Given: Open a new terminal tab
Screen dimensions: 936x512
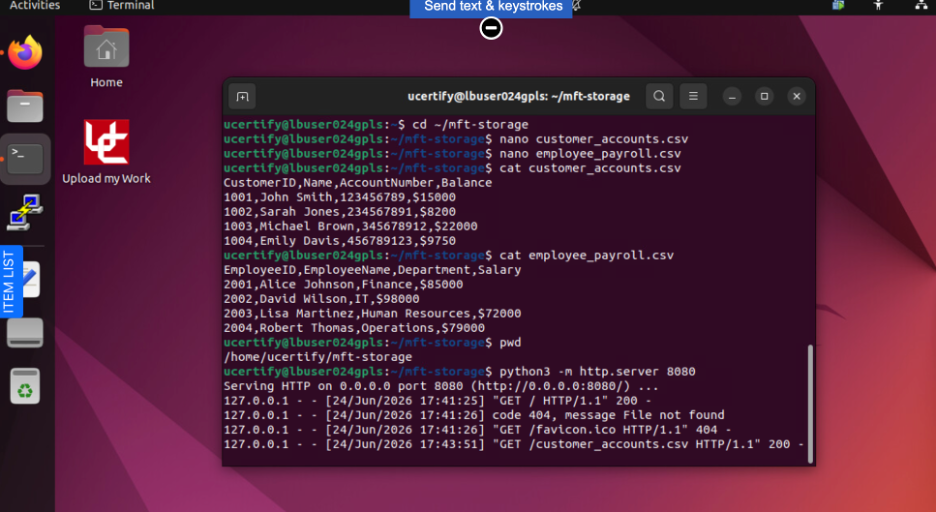Looking at the screenshot, I should pyautogui.click(x=242, y=97).
